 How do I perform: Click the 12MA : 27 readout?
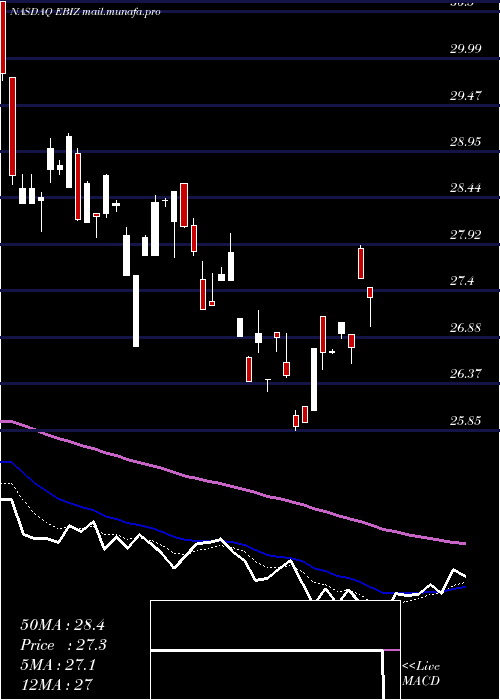[56, 685]
